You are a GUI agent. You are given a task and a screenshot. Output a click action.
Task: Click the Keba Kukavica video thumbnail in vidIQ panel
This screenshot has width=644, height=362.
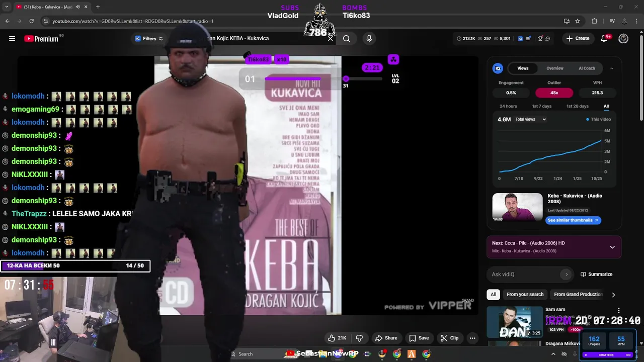point(517,207)
